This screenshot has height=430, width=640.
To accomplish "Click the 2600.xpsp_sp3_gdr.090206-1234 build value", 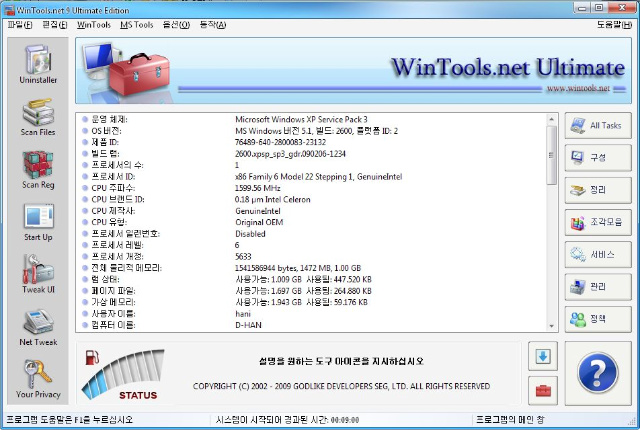I will 290,154.
